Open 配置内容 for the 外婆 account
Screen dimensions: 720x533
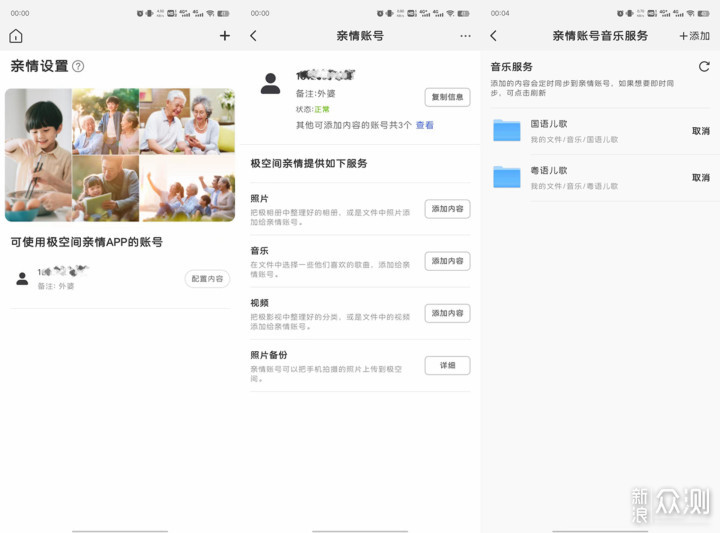207,279
